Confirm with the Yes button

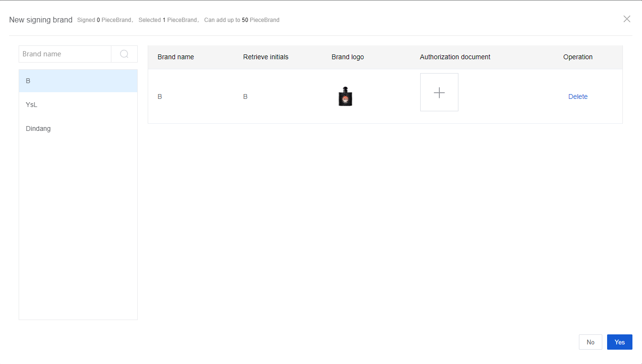point(620,342)
